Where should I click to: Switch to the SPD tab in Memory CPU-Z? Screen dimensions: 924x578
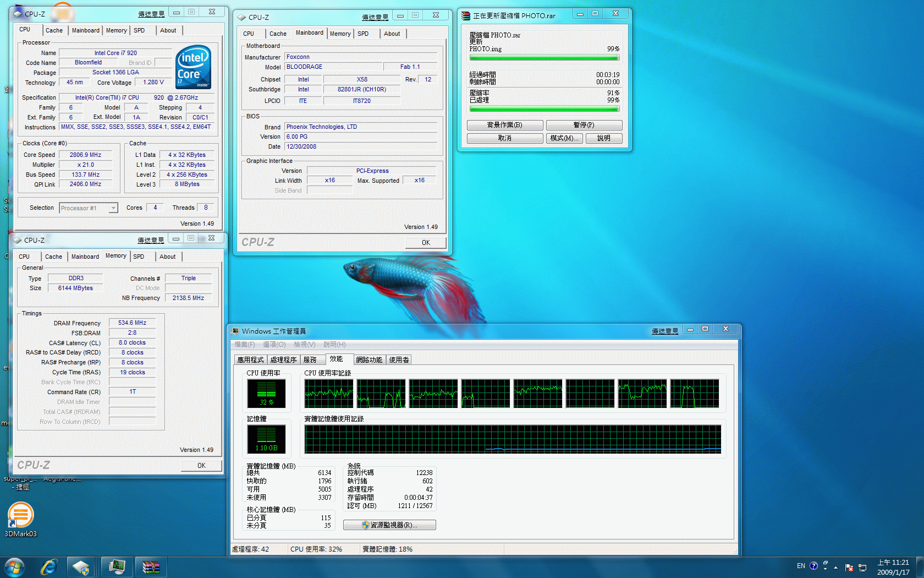139,257
